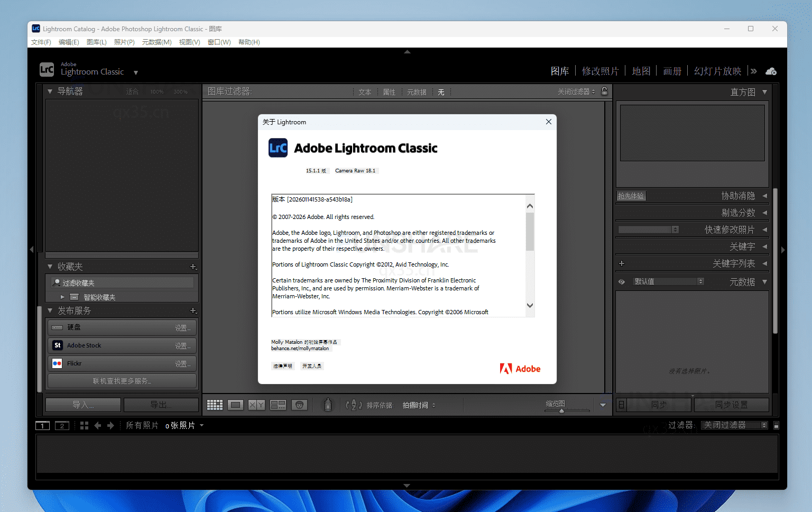Select the Painter spray can tool
812x512 pixels.
click(328, 405)
